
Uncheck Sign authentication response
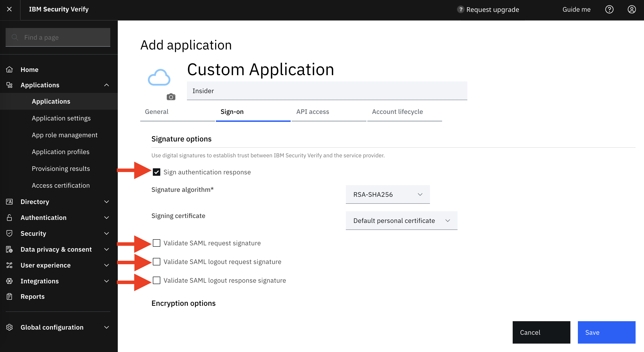pos(157,172)
